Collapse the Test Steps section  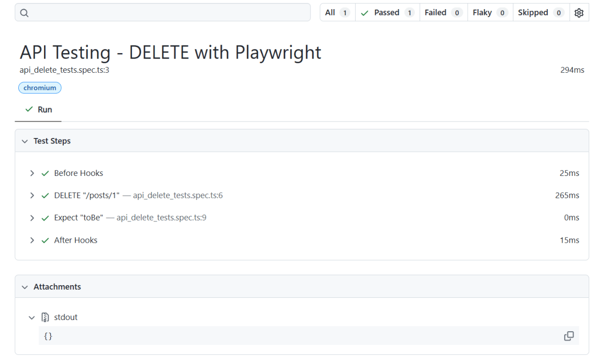point(25,142)
